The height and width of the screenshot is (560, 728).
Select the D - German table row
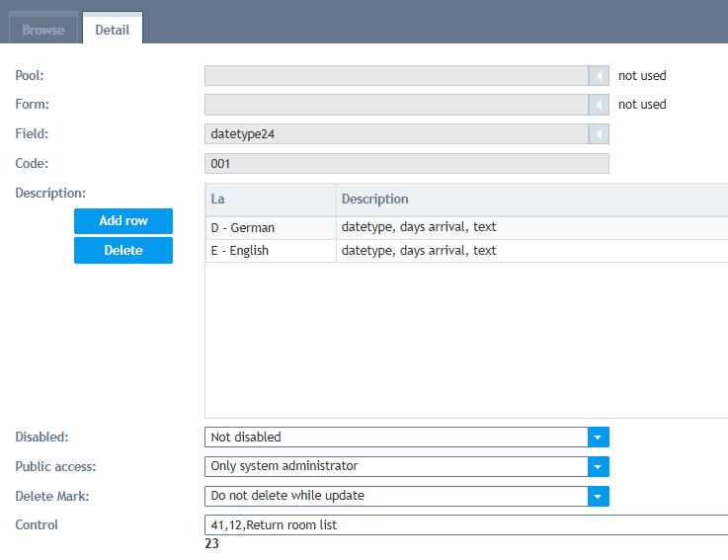coord(269,228)
